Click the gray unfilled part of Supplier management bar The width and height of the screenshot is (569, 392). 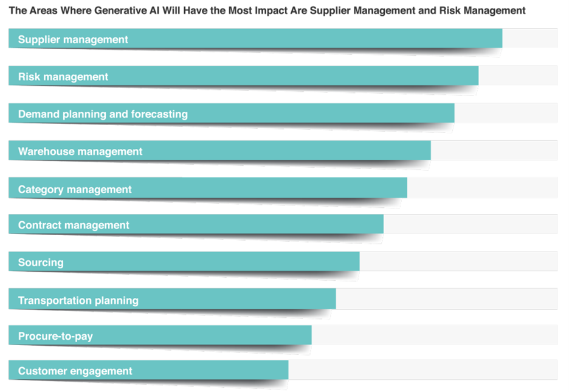coord(529,38)
